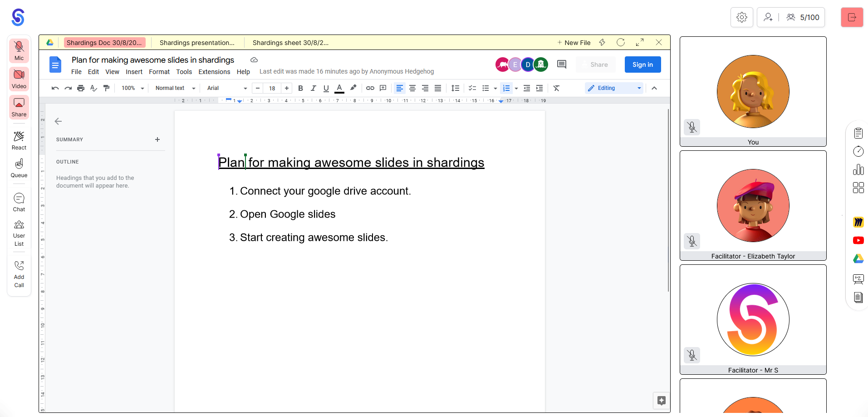This screenshot has height=417, width=868.
Task: Toggle bold formatting
Action: [x=300, y=88]
